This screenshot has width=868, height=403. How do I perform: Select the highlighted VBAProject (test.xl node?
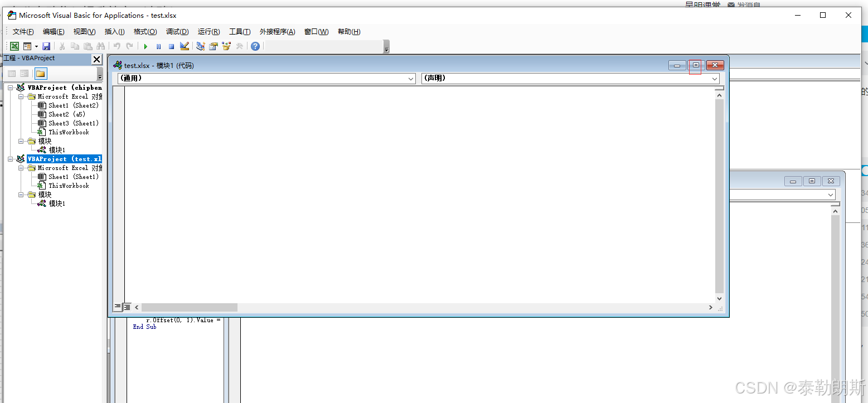(x=65, y=159)
